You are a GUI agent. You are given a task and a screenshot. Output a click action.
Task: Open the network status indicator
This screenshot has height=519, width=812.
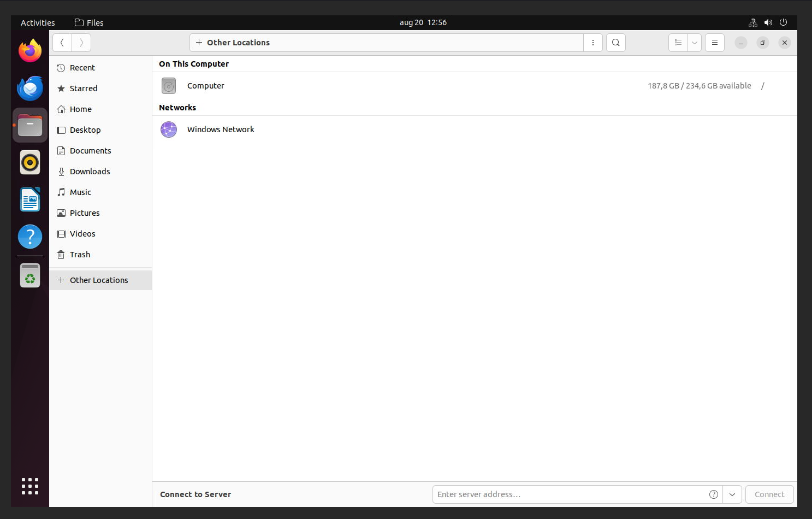(x=753, y=22)
